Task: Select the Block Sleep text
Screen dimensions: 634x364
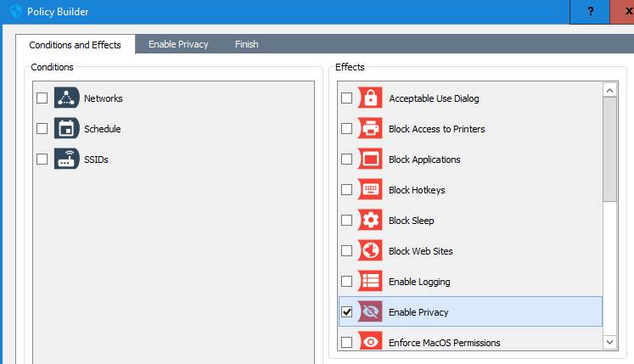Action: tap(412, 221)
